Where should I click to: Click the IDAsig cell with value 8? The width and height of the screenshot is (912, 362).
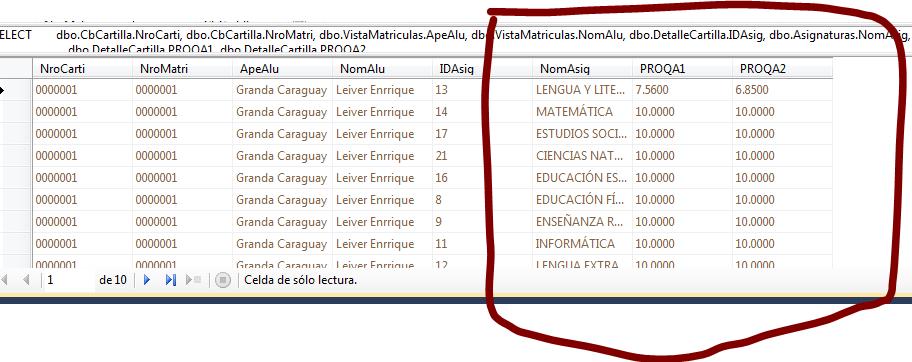tap(483, 200)
